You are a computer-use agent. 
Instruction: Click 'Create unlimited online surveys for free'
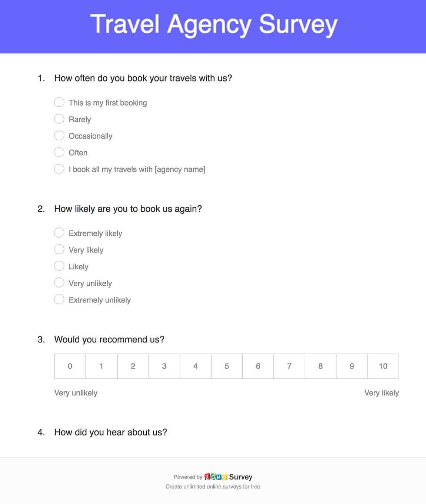pyautogui.click(x=213, y=487)
